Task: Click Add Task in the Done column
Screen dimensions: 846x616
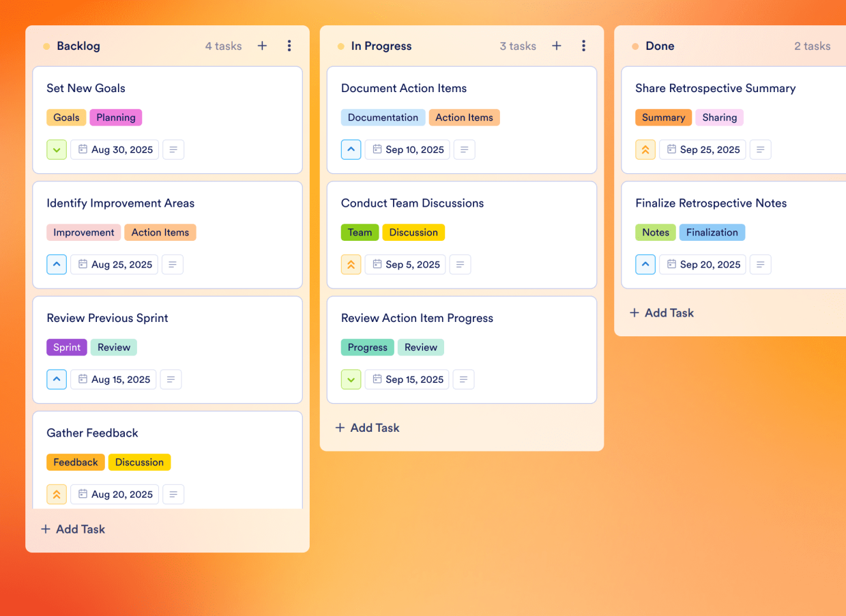Action: coord(661,312)
